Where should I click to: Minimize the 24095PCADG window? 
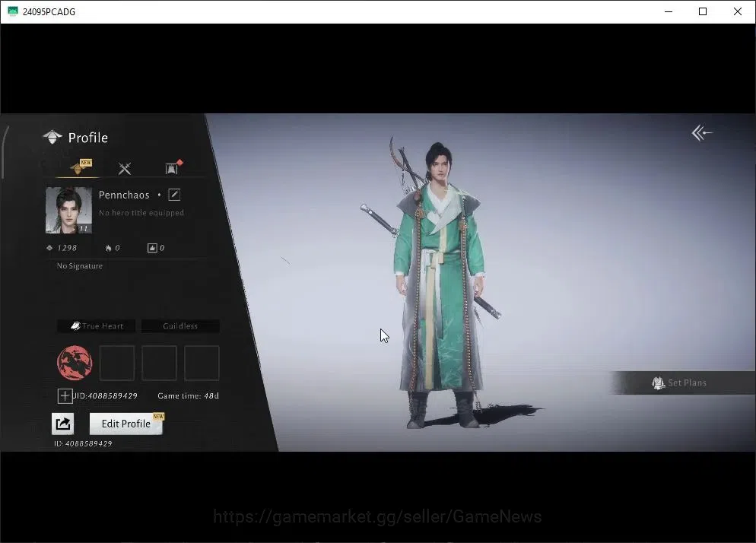pyautogui.click(x=669, y=11)
